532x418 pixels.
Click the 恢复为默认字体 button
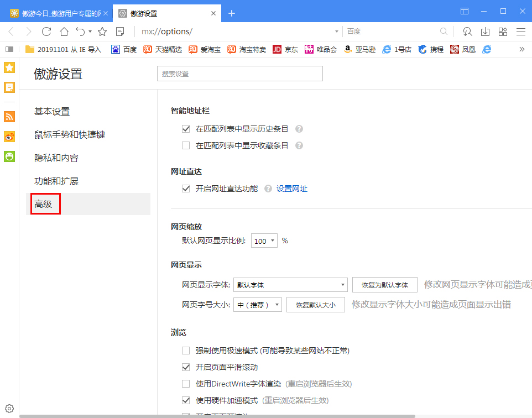coord(384,284)
